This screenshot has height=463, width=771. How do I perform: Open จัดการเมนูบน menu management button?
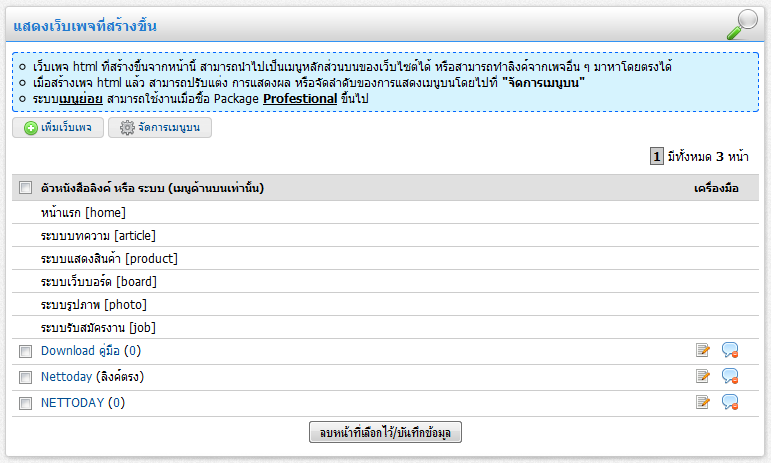pos(160,128)
